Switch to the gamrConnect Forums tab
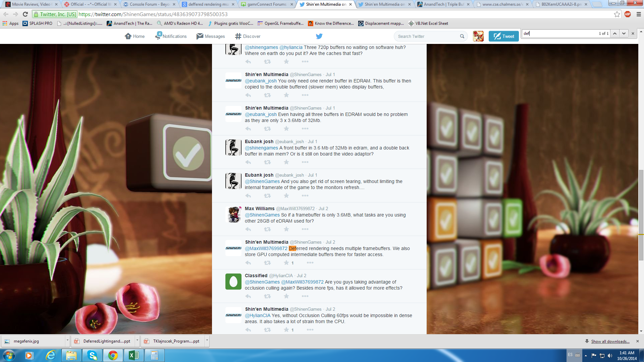Viewport: 644px width, 362px height. [x=267, y=4]
